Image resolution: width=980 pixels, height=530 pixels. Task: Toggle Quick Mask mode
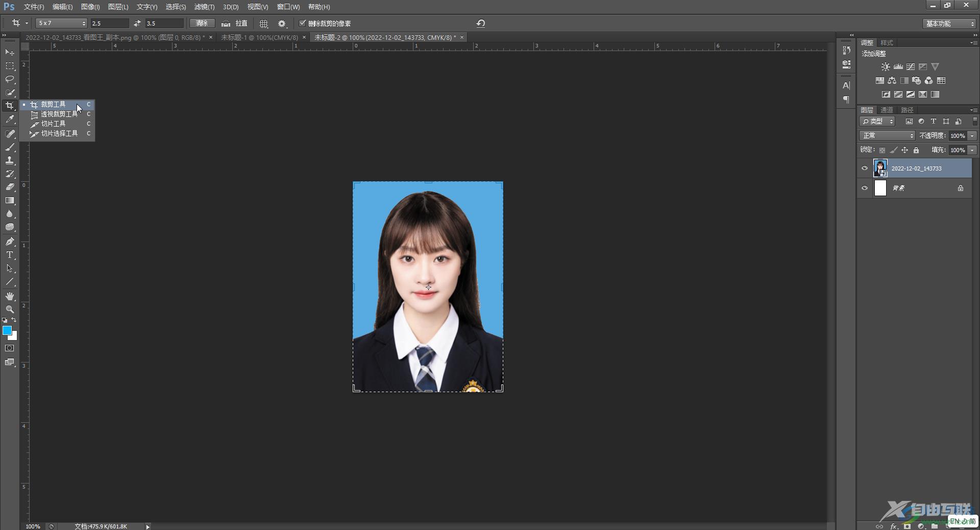10,348
